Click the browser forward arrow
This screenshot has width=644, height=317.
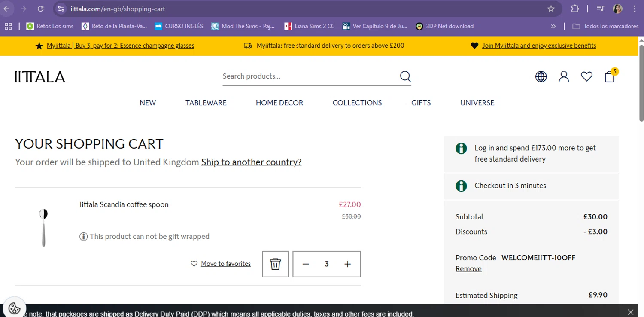pos(24,9)
